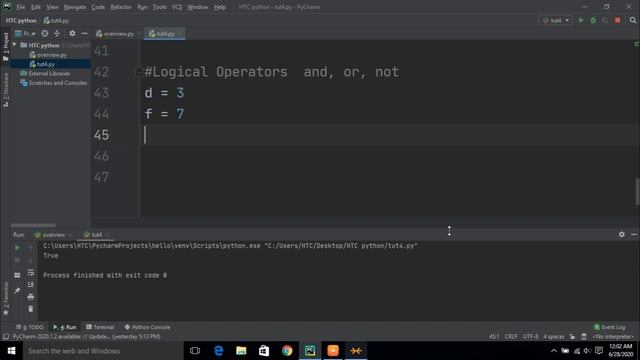This screenshot has width=640, height=360.
Task: Click PyCharm update available status message
Action: (x=86, y=337)
